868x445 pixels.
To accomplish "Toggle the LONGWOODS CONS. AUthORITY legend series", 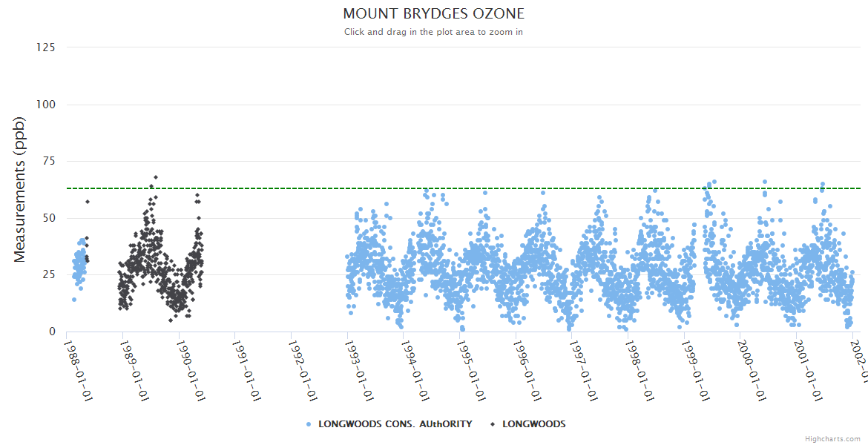I will pos(395,424).
